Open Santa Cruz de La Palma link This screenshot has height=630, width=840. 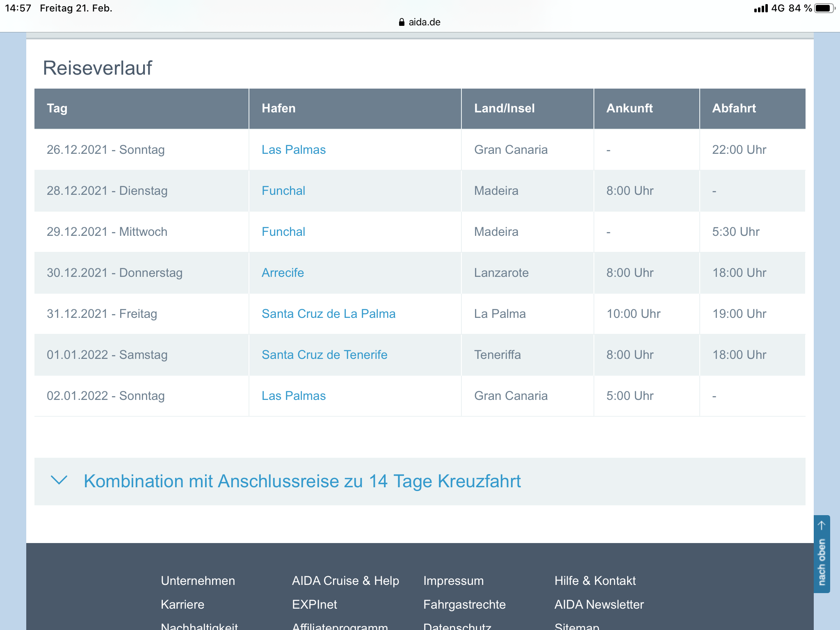[x=328, y=314]
